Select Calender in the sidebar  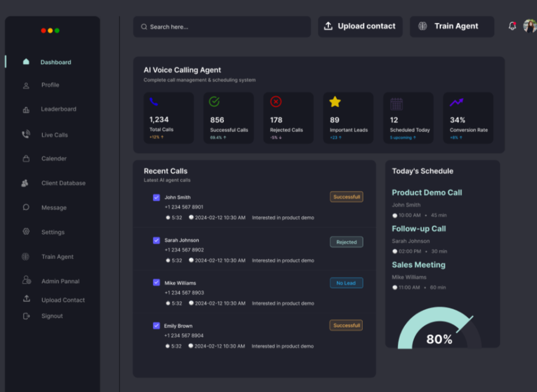click(x=54, y=159)
